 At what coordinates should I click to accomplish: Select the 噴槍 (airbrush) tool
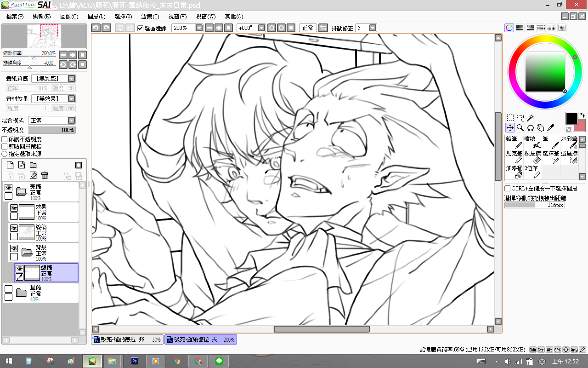532,142
